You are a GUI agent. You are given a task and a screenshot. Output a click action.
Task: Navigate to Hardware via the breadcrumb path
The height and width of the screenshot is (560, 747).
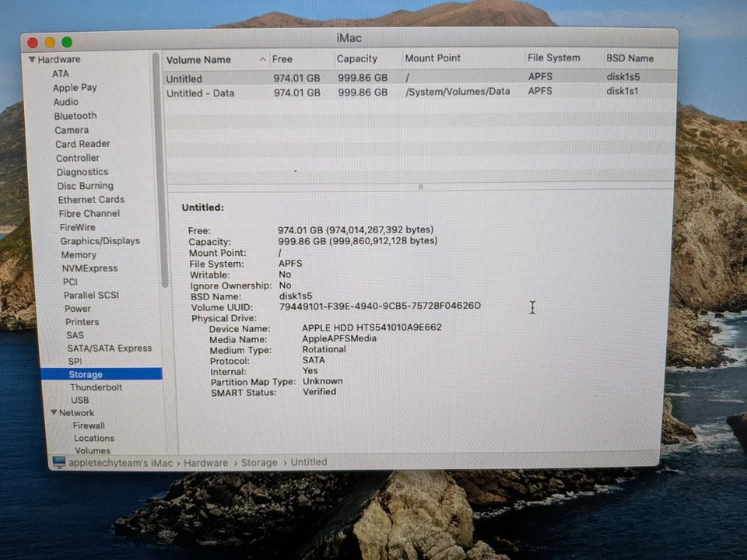pos(205,462)
